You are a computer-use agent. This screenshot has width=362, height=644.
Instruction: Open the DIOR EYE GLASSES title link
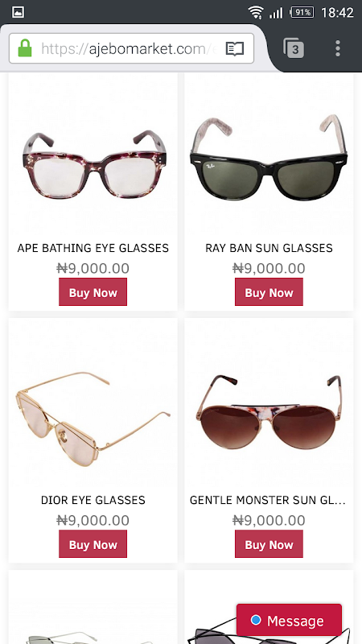[x=93, y=500]
